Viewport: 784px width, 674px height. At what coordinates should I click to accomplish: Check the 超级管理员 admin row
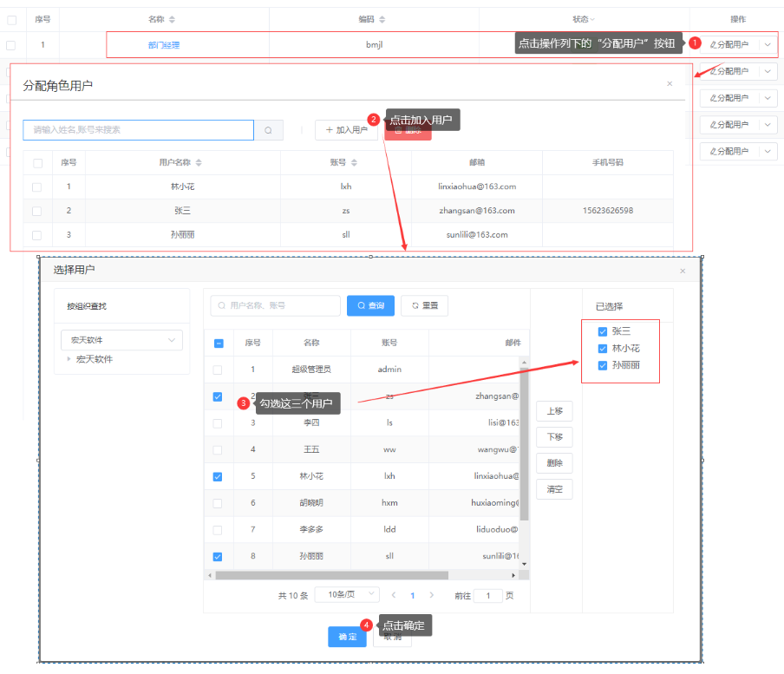point(218,370)
